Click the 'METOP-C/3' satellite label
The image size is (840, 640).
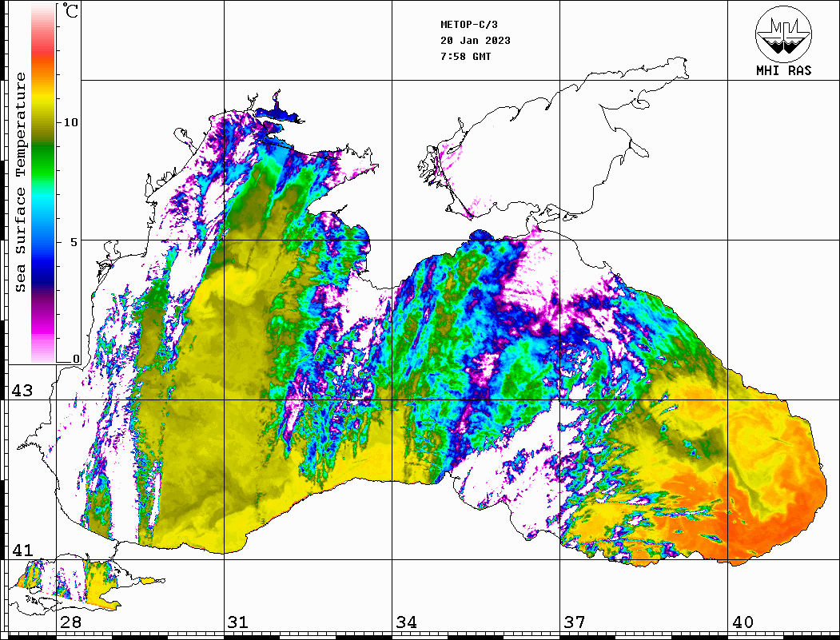tap(468, 25)
